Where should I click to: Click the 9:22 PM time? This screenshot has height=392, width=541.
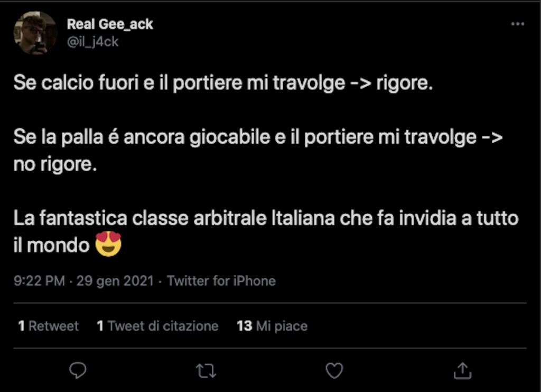39,281
